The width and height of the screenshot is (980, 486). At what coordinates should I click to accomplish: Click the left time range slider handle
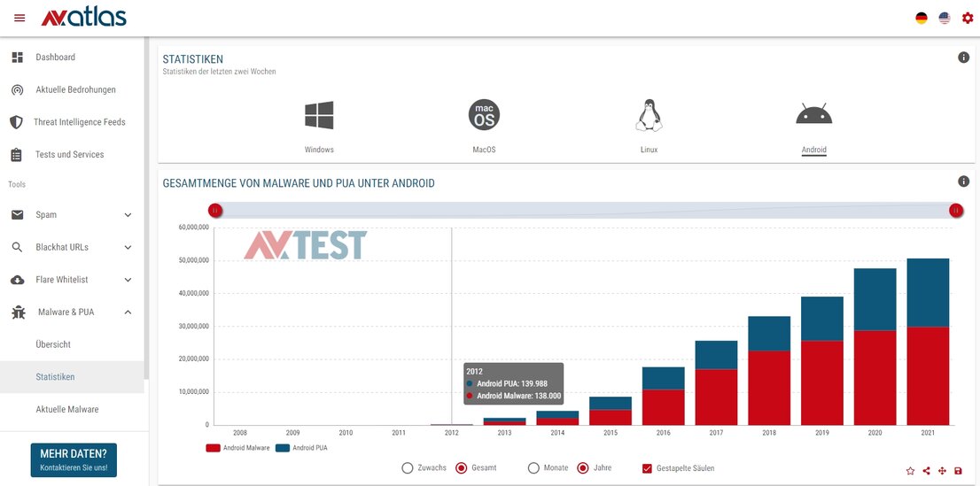[x=215, y=211]
